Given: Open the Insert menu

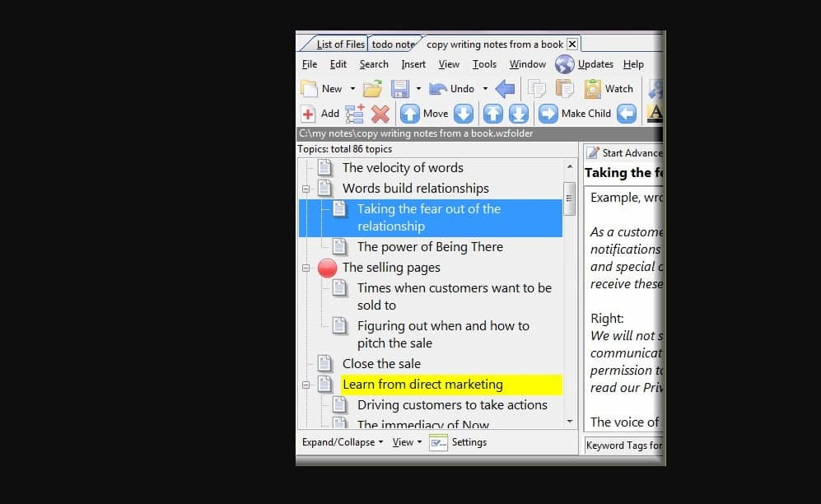Looking at the screenshot, I should [x=413, y=64].
